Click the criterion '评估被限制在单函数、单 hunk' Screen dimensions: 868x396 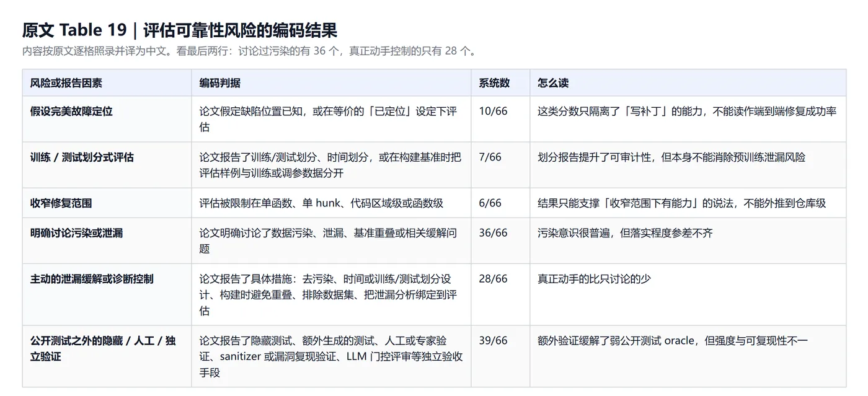pos(321,203)
